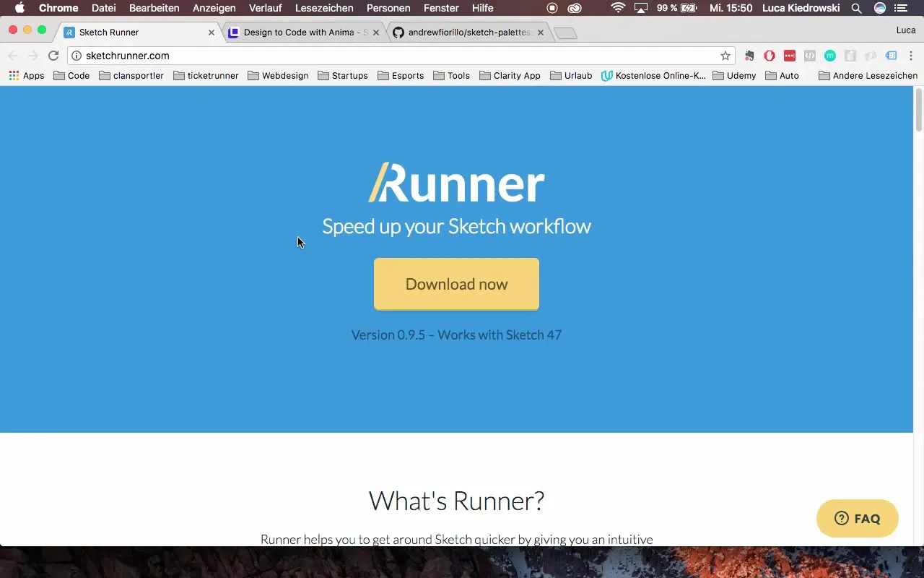Open Notification Center list icon
Image resolution: width=924 pixels, height=578 pixels.
pyautogui.click(x=901, y=8)
